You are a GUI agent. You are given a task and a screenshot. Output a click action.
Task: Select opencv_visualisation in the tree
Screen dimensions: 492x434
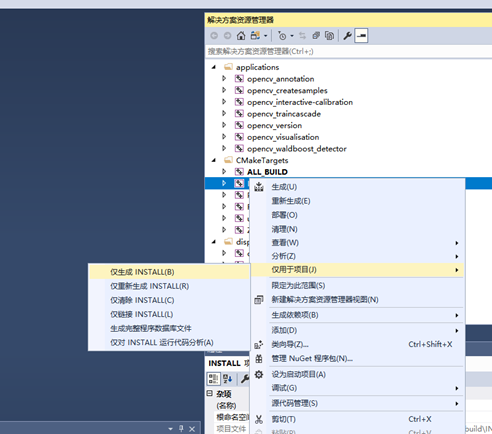tap(283, 137)
